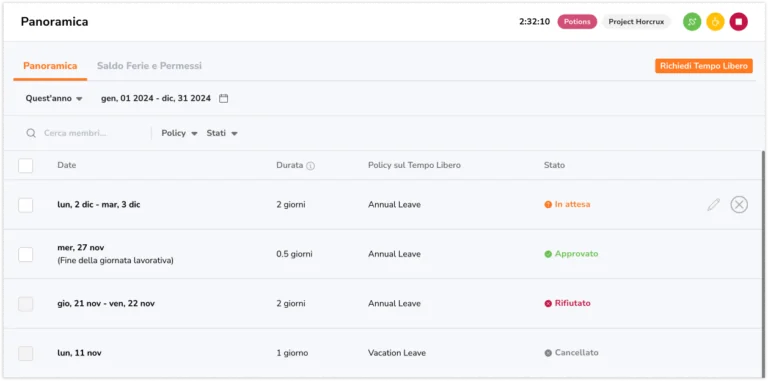Click the Date column header
This screenshot has width=768, height=381.
tap(67, 166)
